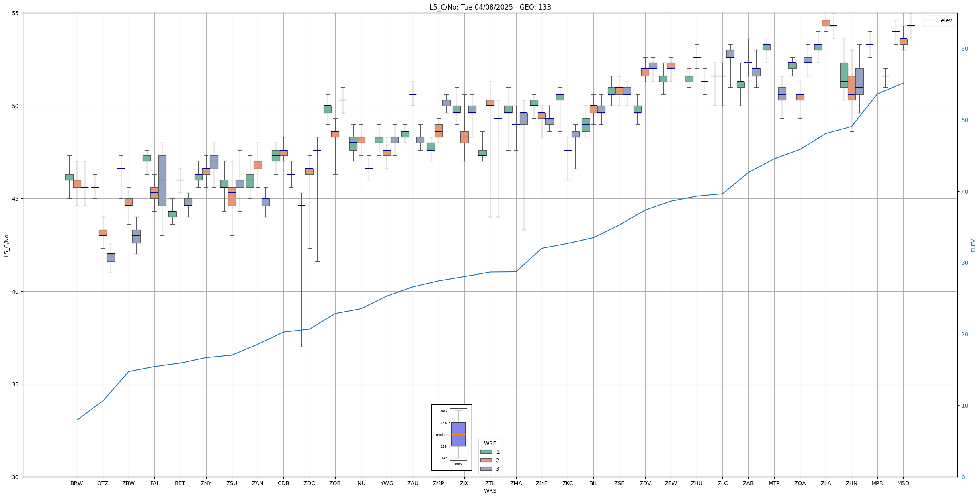Click the OTZ station tick label
The height and width of the screenshot is (498, 980).
103,483
